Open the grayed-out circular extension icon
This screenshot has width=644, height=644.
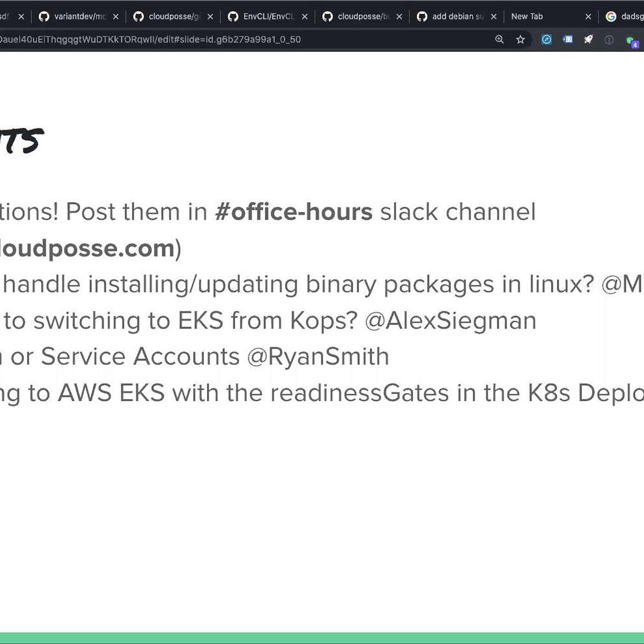pyautogui.click(x=609, y=40)
